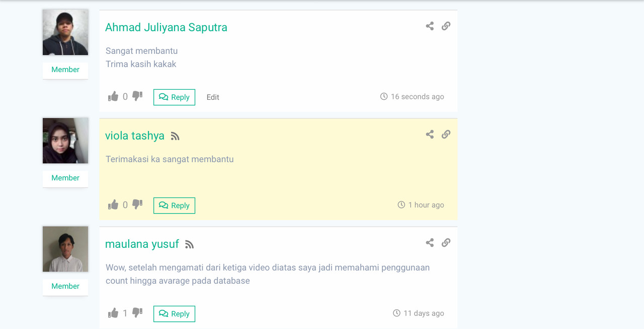Share maulana yusuf's comment

(x=430, y=243)
